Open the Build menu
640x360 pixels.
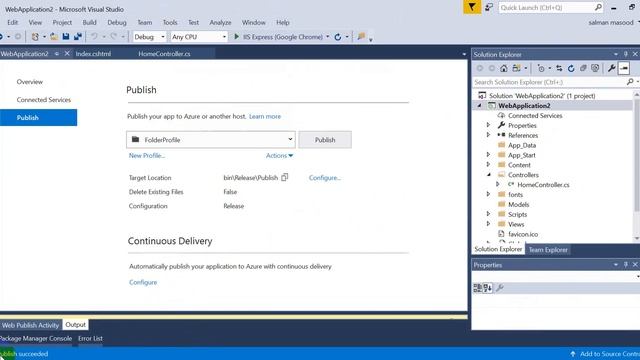coord(89,22)
